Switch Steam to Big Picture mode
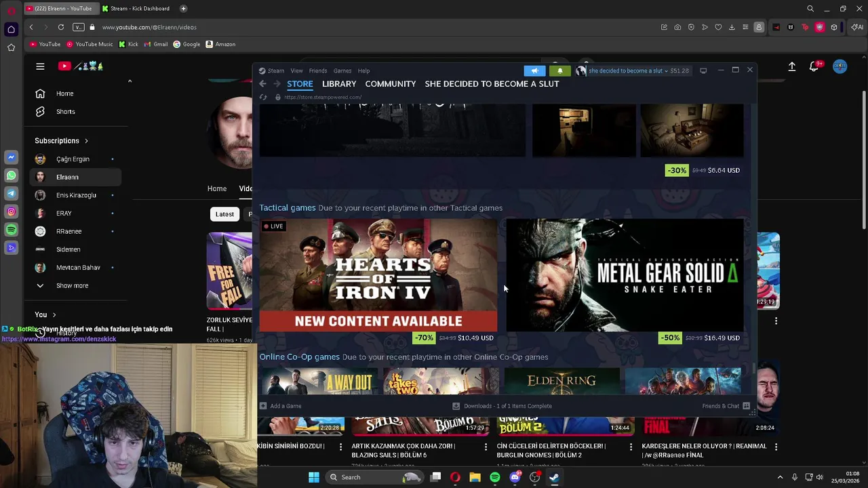 point(703,70)
